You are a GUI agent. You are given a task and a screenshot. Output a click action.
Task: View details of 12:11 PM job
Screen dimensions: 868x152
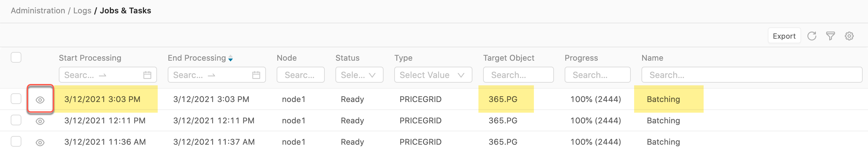[x=40, y=121]
